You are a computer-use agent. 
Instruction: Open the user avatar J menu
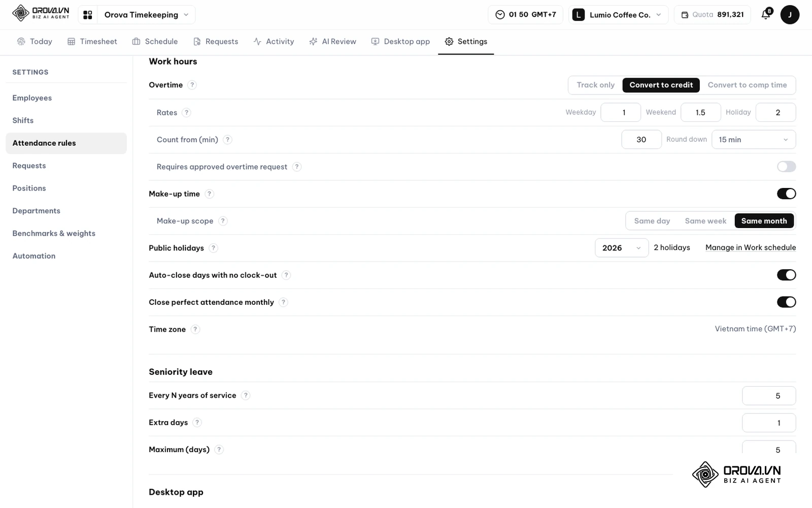790,15
